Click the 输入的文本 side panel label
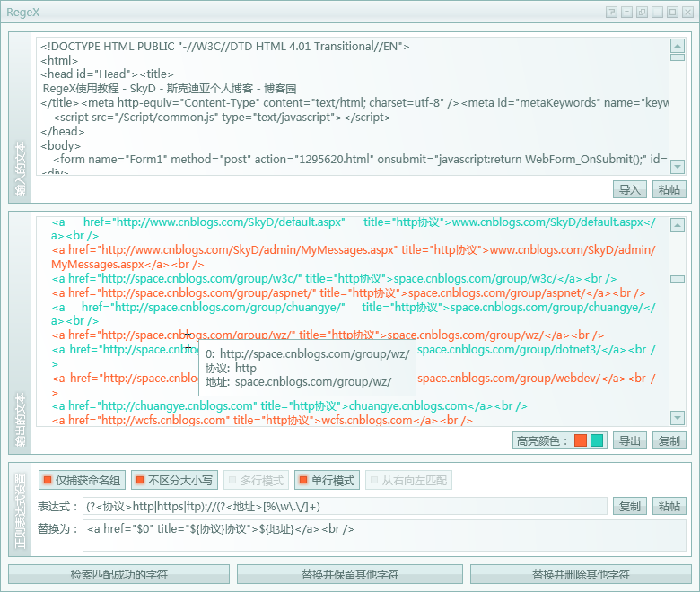The image size is (700, 592). [x=20, y=169]
